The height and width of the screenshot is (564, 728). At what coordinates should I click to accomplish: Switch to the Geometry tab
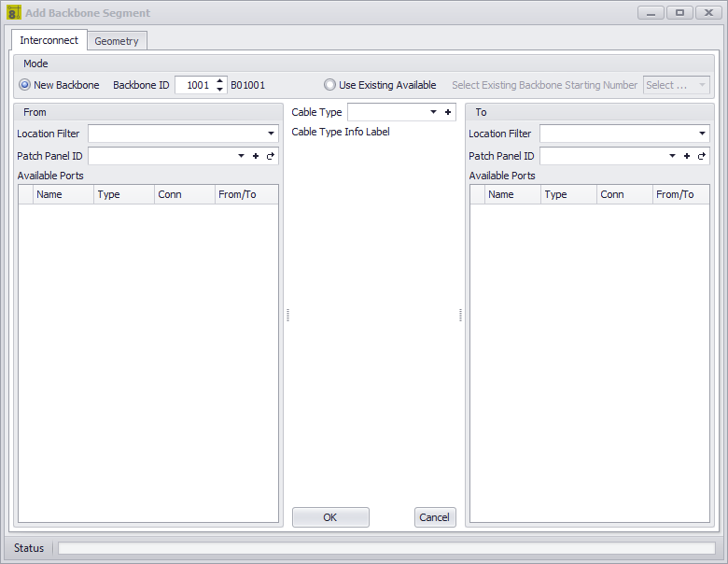117,41
